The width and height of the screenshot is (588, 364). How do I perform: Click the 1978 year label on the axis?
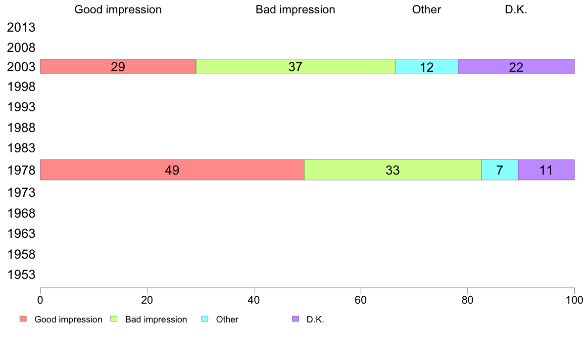point(21,171)
